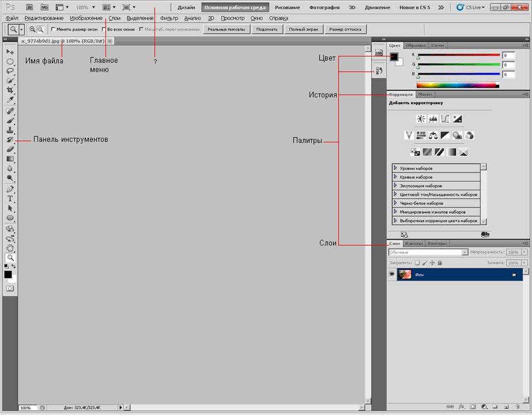Image resolution: width=532 pixels, height=415 pixels.
Task: Switch to the Фотография workspace
Action: (324, 7)
